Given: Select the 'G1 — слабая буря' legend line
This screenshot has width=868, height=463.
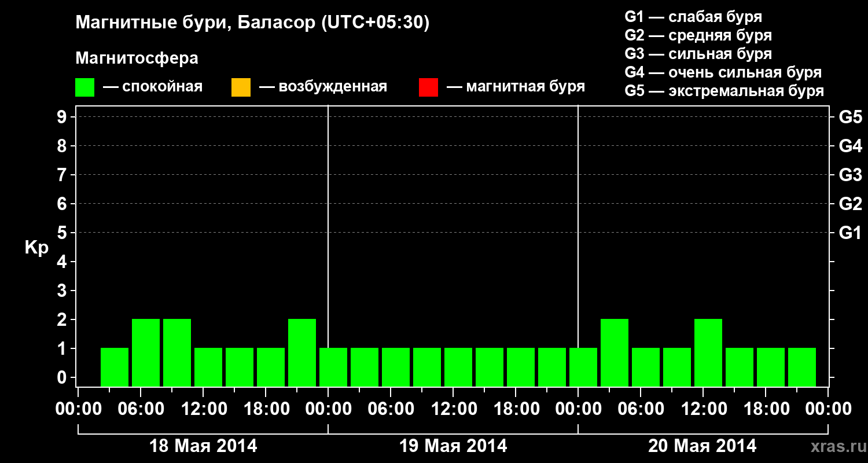Looking at the screenshot, I should pyautogui.click(x=693, y=17).
